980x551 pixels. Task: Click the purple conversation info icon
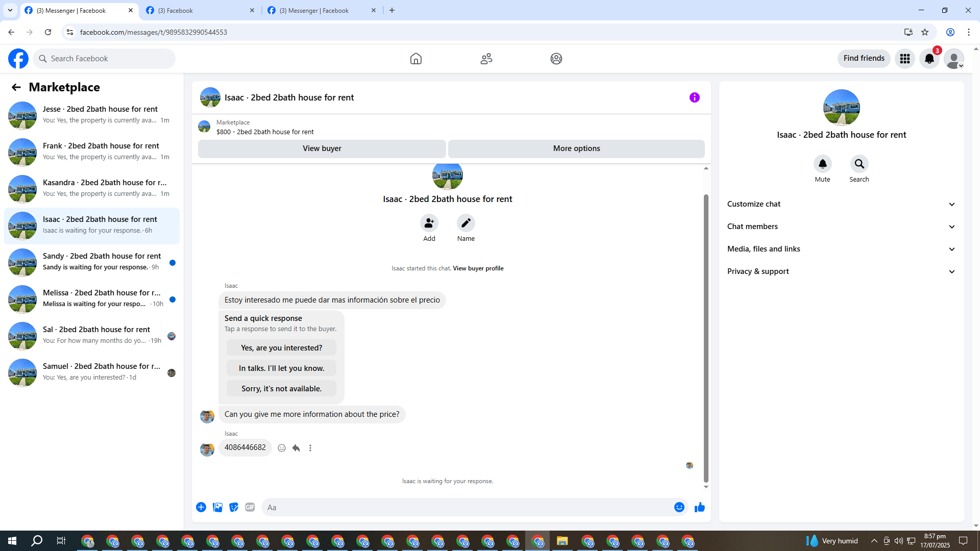pos(694,97)
